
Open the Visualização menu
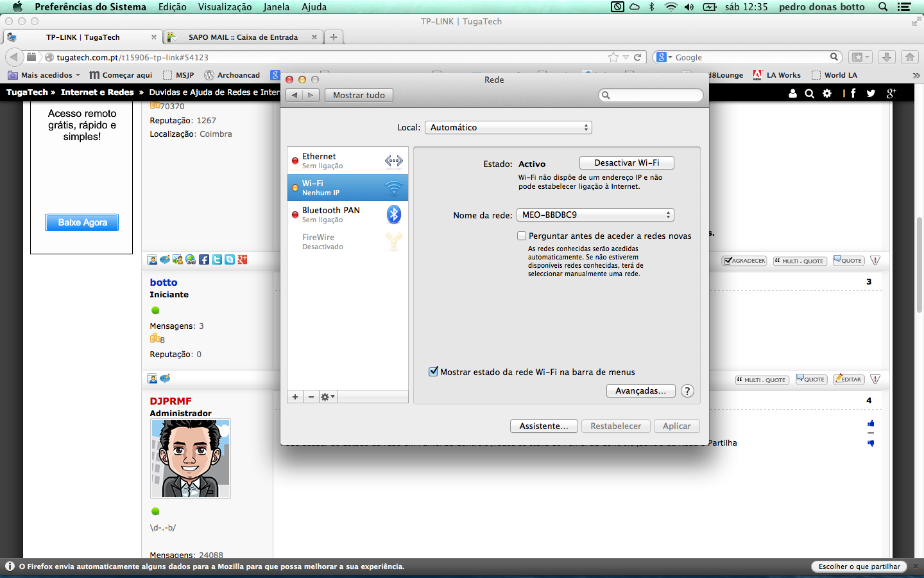[x=225, y=7]
